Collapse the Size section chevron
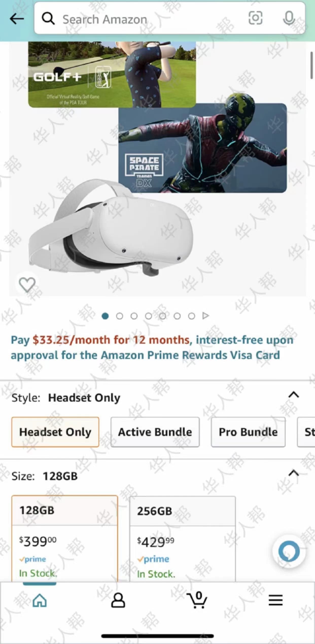 [x=294, y=473]
